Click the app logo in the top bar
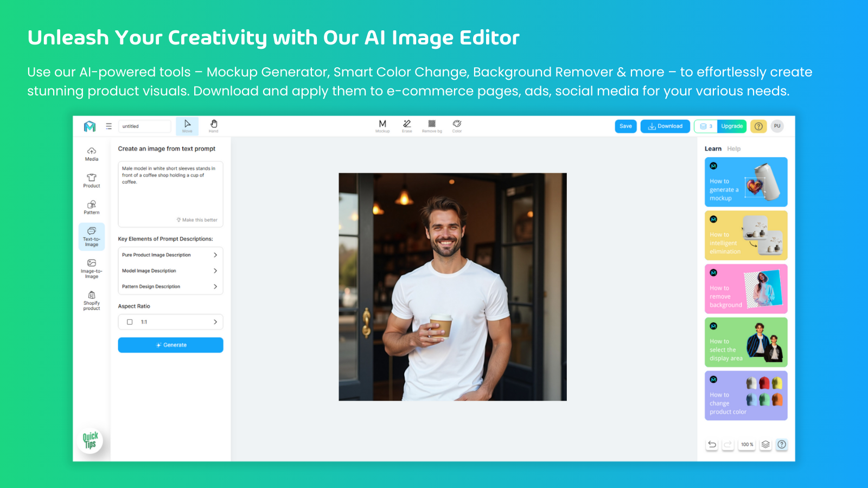This screenshot has width=868, height=488. click(x=90, y=126)
